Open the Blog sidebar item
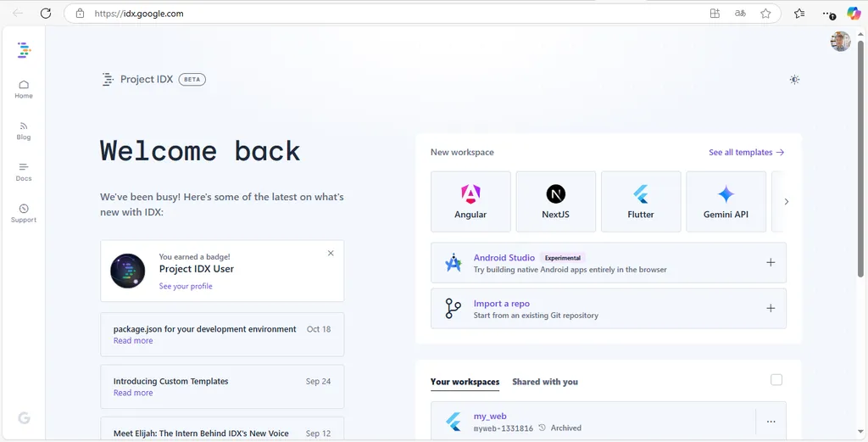868x442 pixels. point(23,131)
